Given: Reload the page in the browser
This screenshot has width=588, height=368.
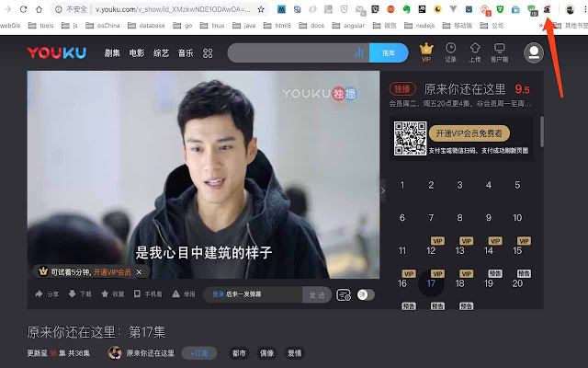Looking at the screenshot, I should click(x=23, y=9).
